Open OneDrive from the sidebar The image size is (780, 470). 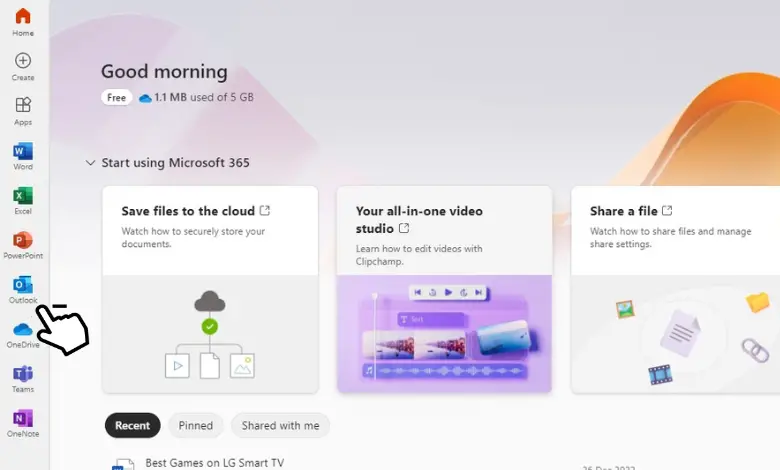pyautogui.click(x=23, y=334)
